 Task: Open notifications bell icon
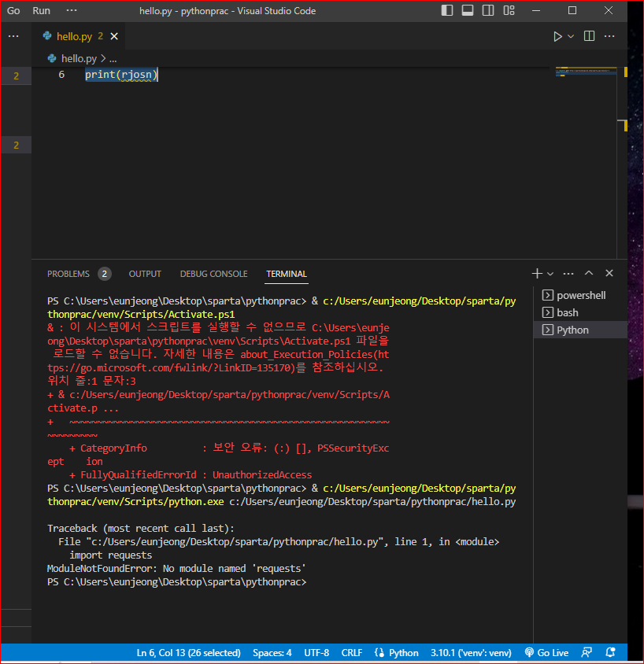(610, 653)
